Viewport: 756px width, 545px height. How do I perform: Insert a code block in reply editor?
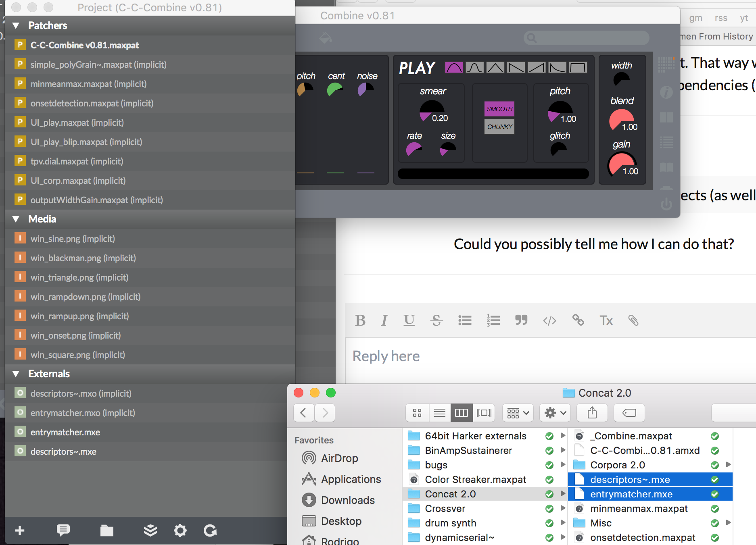tap(549, 320)
